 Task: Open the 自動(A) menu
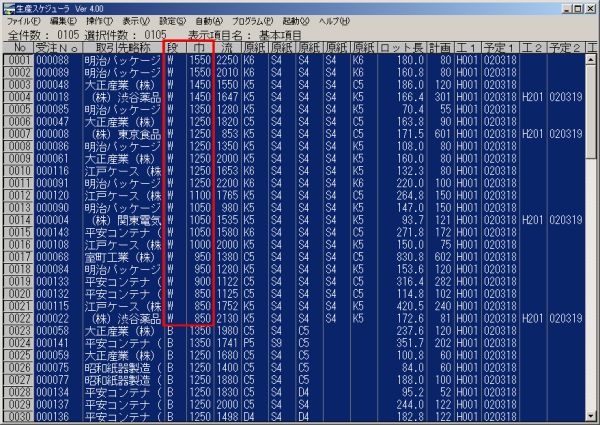click(x=209, y=21)
